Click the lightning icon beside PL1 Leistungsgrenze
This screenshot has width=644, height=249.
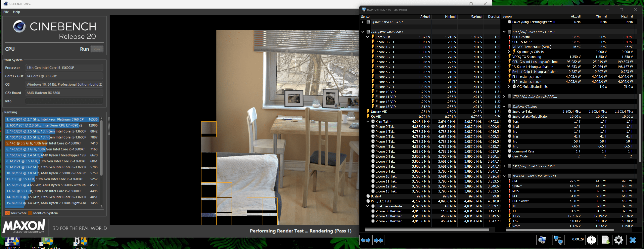point(510,76)
